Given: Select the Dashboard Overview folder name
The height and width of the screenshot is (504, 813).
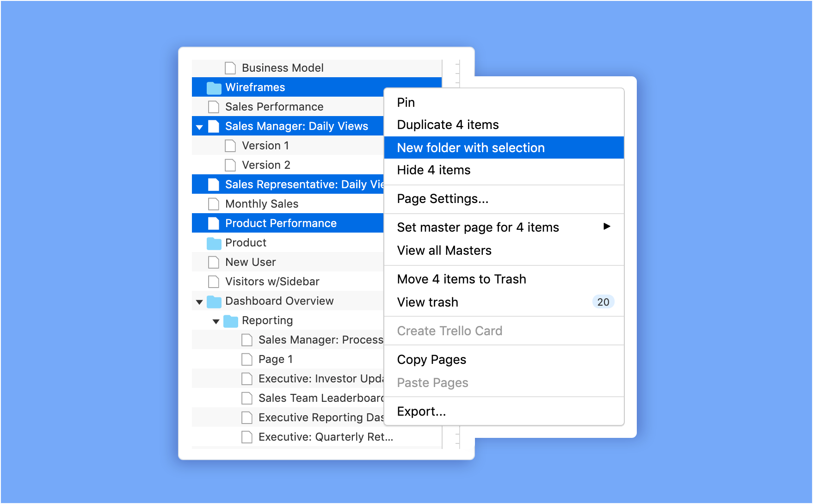Looking at the screenshot, I should [x=279, y=301].
